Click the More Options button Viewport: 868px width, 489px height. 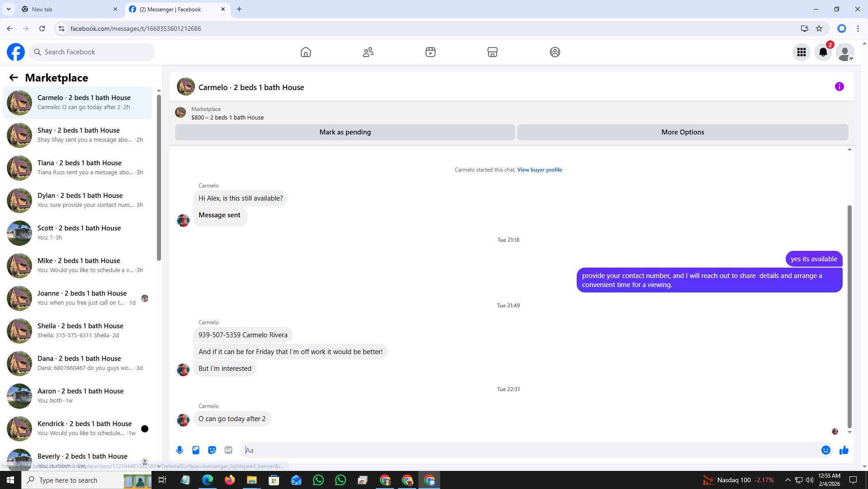[683, 132]
